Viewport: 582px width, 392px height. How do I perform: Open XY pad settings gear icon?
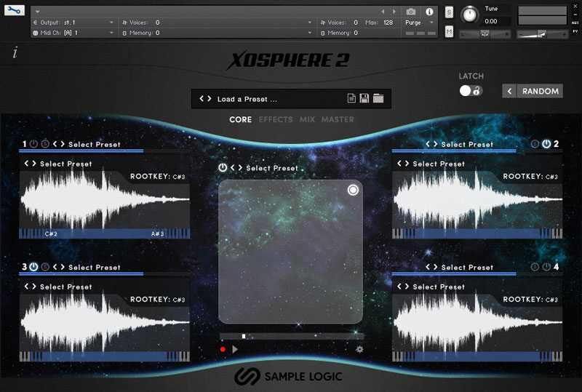pos(359,349)
